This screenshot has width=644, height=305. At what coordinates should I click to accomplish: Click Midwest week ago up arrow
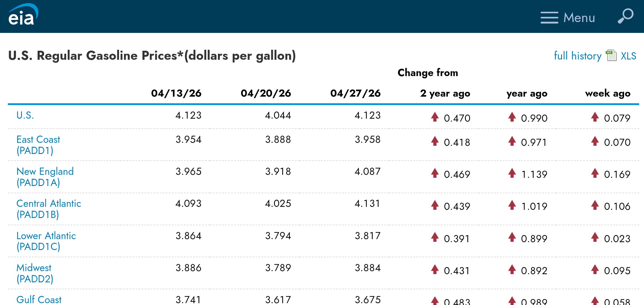click(x=595, y=269)
